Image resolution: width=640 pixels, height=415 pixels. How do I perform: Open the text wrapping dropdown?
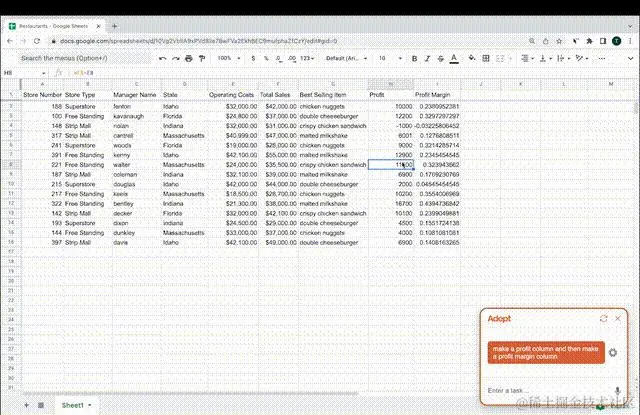(x=563, y=58)
